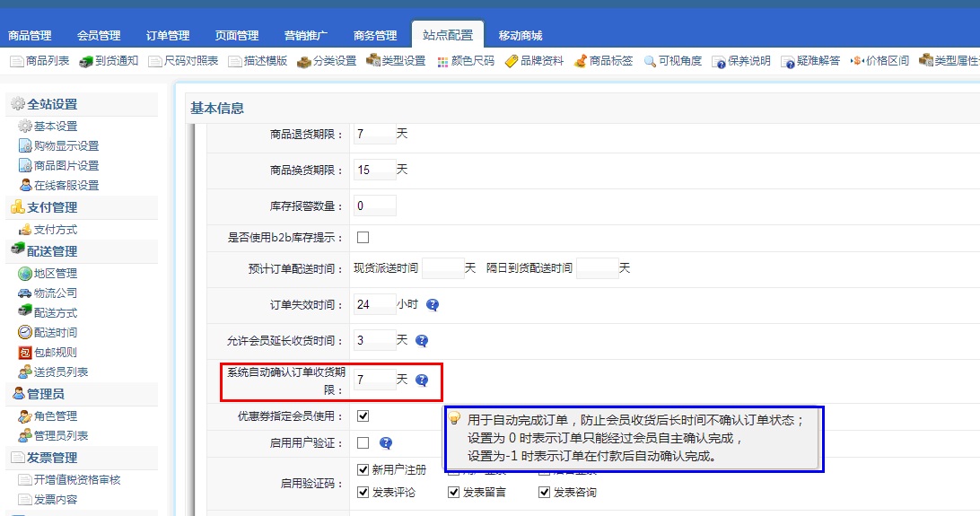Uncheck the 发表咨询 checkbox
980x516 pixels.
(545, 493)
